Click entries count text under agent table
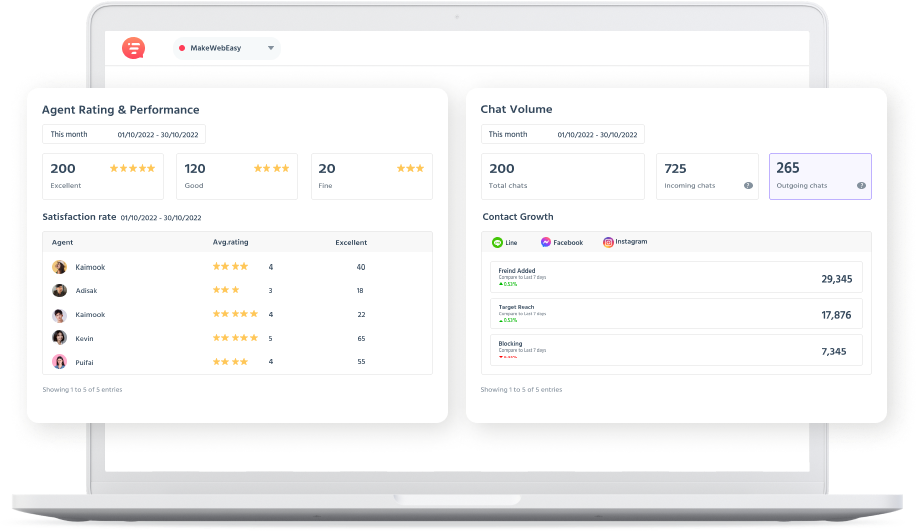 pyautogui.click(x=82, y=390)
